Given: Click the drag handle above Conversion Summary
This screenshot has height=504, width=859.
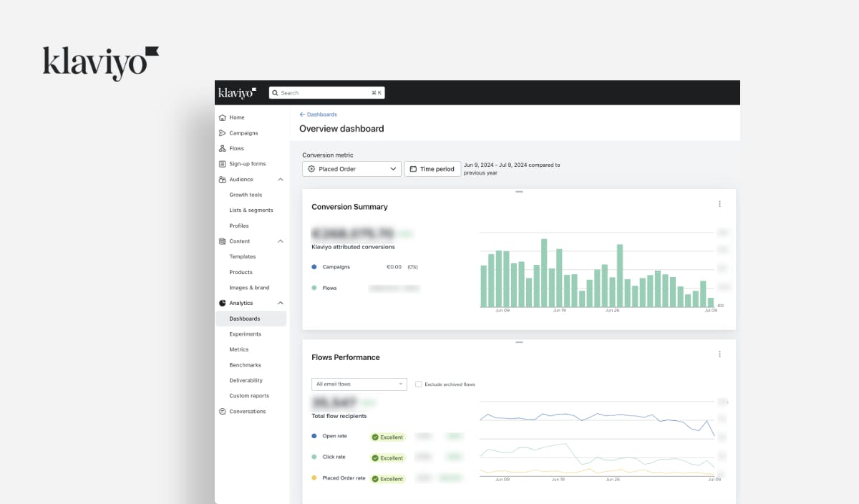Looking at the screenshot, I should (519, 192).
